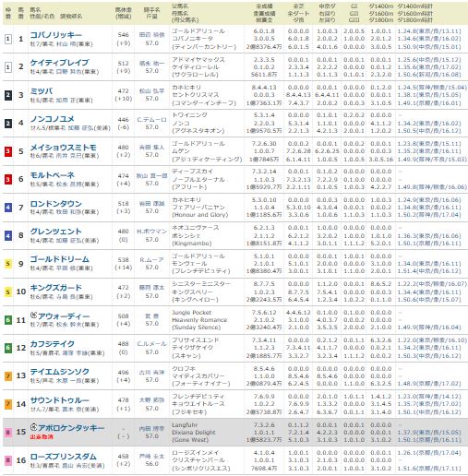Click jockey name C.デムーロ
The height and width of the screenshot is (476, 468).
(151, 120)
